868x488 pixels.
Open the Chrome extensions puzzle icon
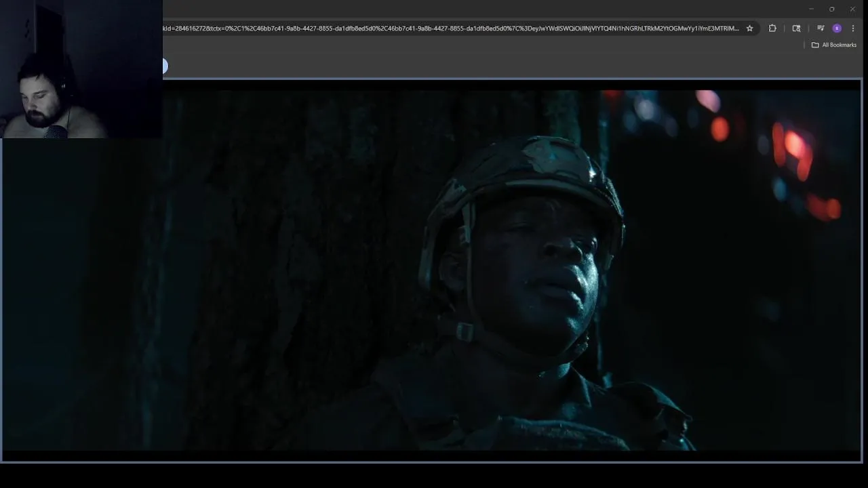click(x=772, y=28)
